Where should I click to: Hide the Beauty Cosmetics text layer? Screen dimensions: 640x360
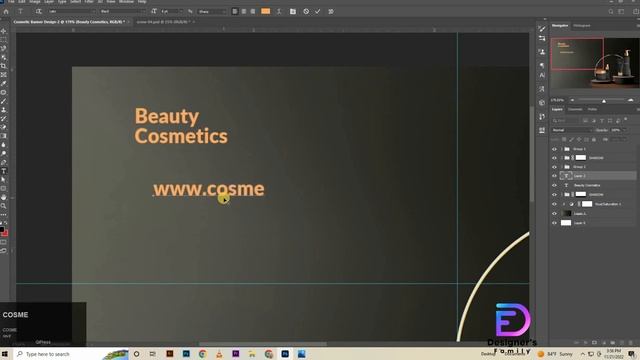click(554, 185)
